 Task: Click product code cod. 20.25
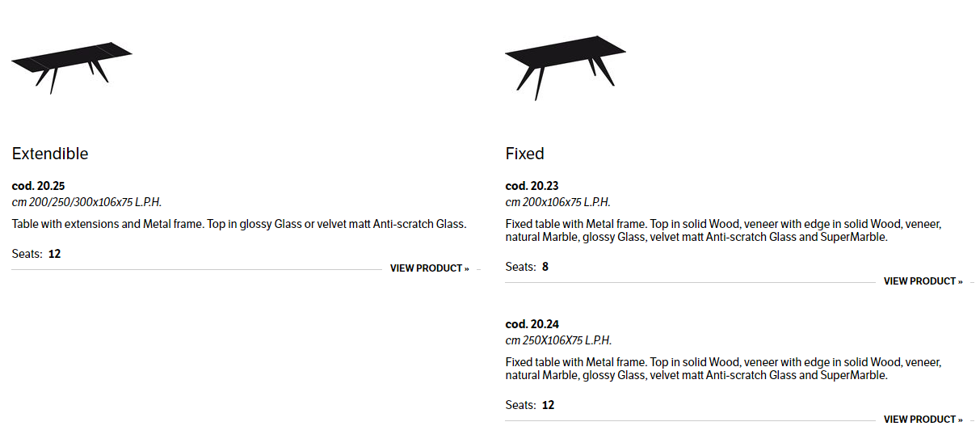point(38,186)
